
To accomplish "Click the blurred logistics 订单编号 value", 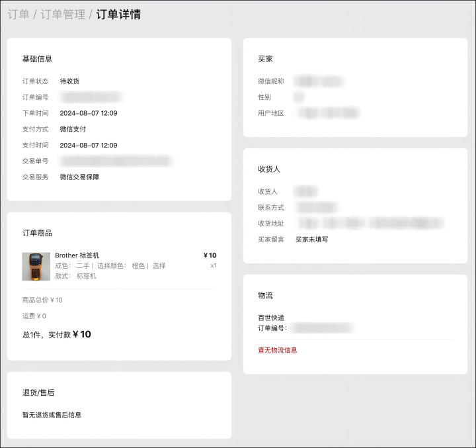I will [322, 328].
